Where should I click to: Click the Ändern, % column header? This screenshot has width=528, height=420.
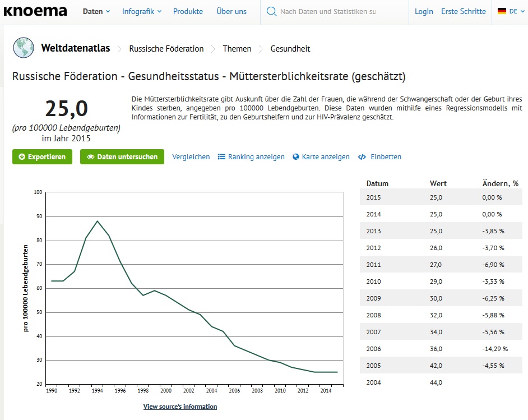click(x=501, y=183)
